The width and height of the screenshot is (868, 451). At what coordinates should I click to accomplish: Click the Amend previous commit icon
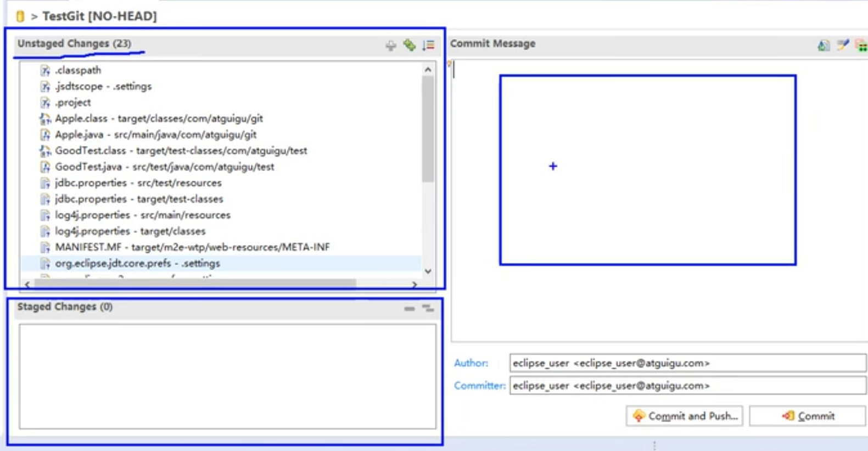point(824,46)
